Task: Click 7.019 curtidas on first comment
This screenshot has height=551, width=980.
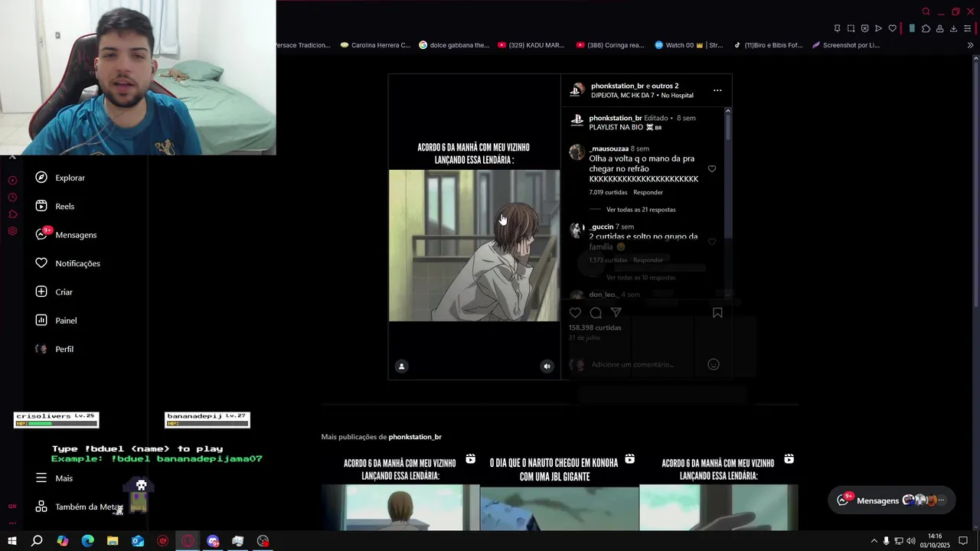Action: [x=608, y=192]
